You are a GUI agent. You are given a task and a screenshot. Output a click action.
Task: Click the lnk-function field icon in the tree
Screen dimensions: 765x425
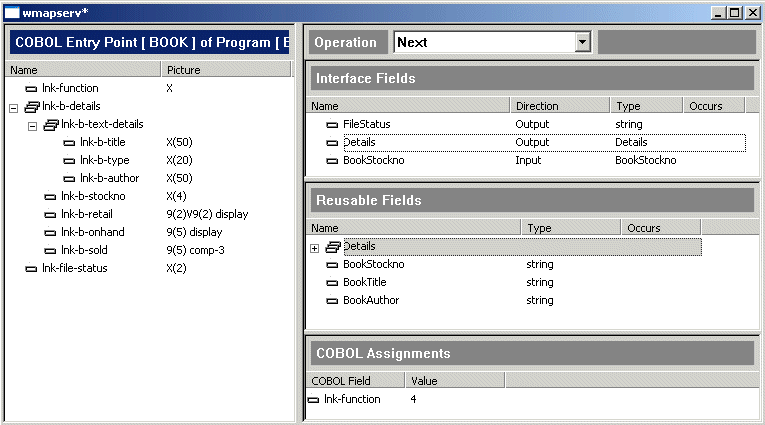pyautogui.click(x=31, y=88)
